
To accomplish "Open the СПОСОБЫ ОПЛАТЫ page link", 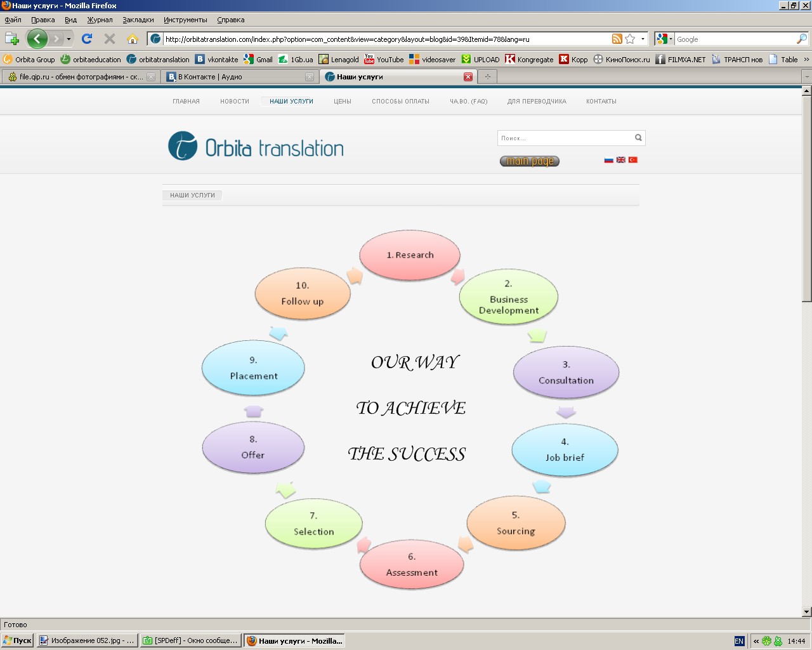I will pos(401,102).
